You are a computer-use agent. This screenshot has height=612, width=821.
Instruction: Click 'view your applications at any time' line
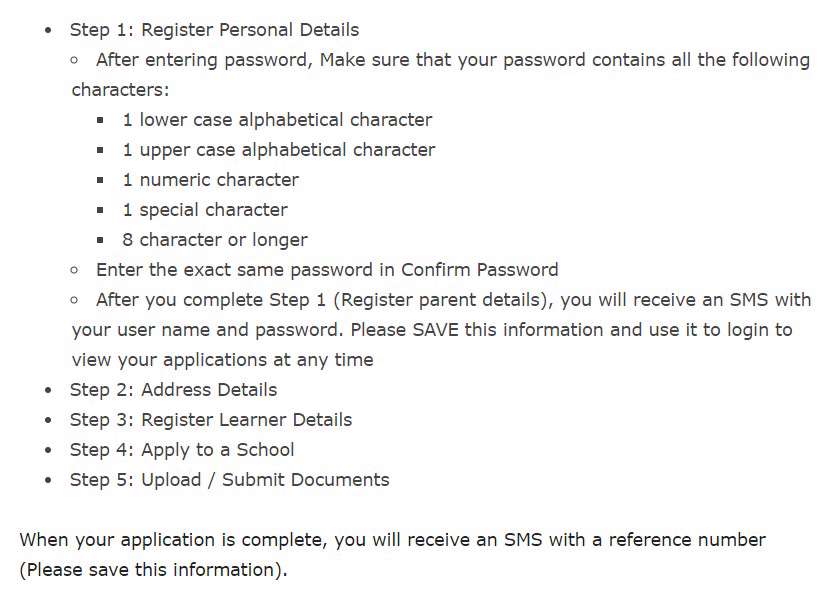pyautogui.click(x=222, y=360)
